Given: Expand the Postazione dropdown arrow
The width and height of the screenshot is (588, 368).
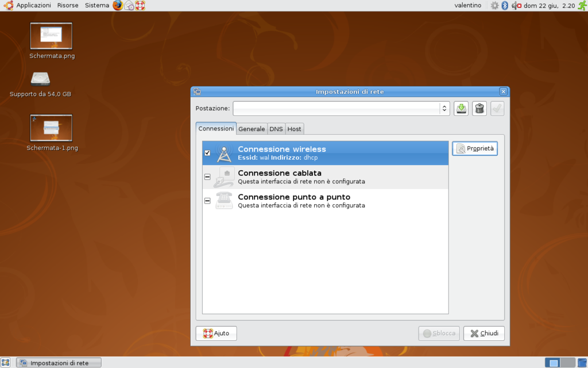Looking at the screenshot, I should tap(444, 108).
